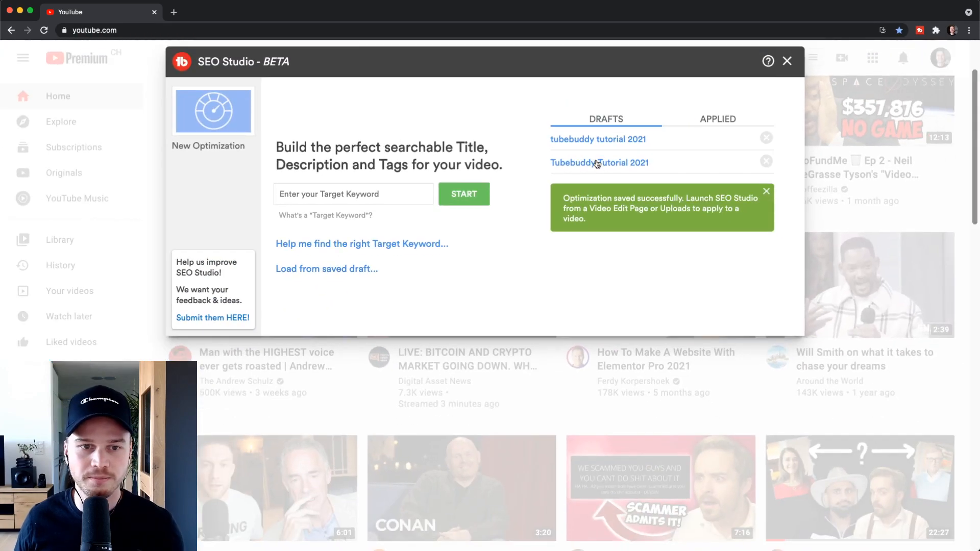Click YouTube create video camera icon
This screenshot has height=551, width=980.
(x=842, y=58)
